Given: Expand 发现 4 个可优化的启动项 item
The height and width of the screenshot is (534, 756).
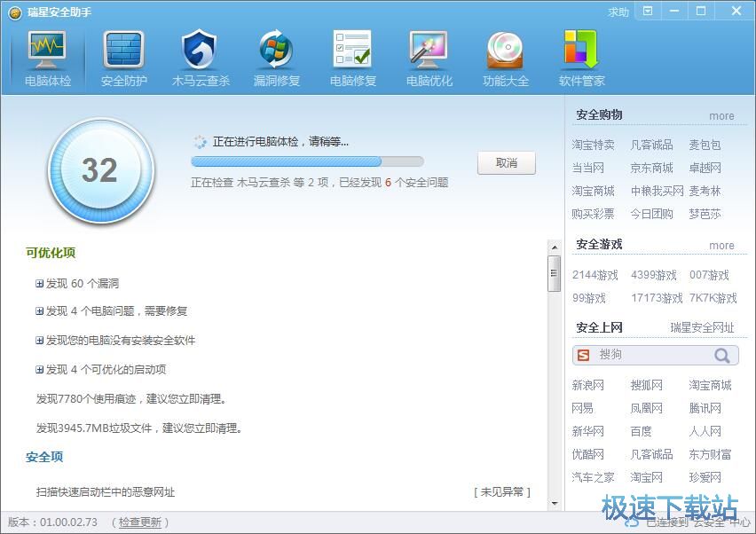Looking at the screenshot, I should (39, 370).
